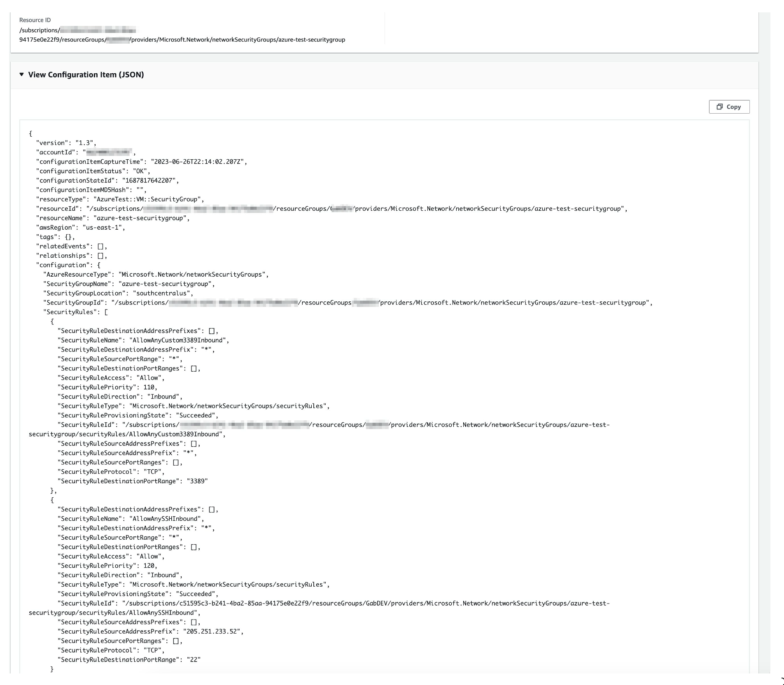The image size is (784, 685).
Task: Click the resourceType "AzureTest::VM::SecurityGroup" value
Action: click(148, 199)
